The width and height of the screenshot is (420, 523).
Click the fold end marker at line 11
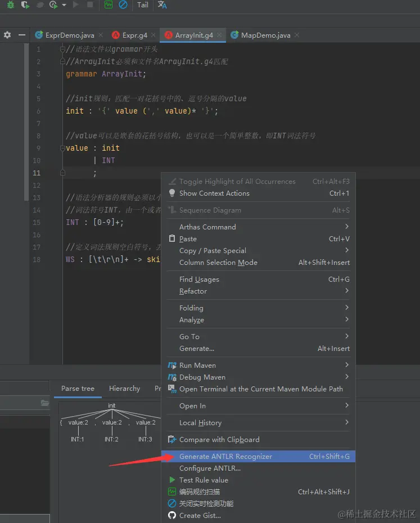(62, 173)
